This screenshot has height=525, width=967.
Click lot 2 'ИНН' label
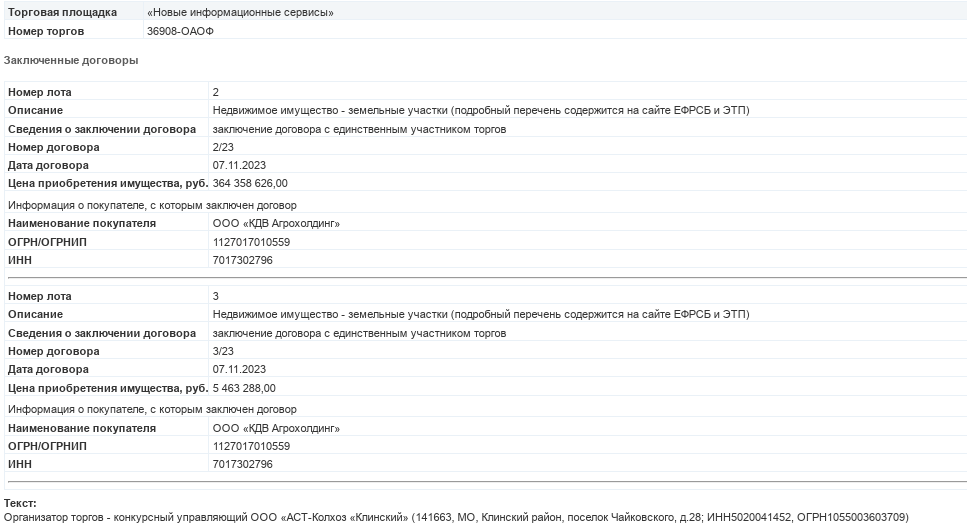20,260
